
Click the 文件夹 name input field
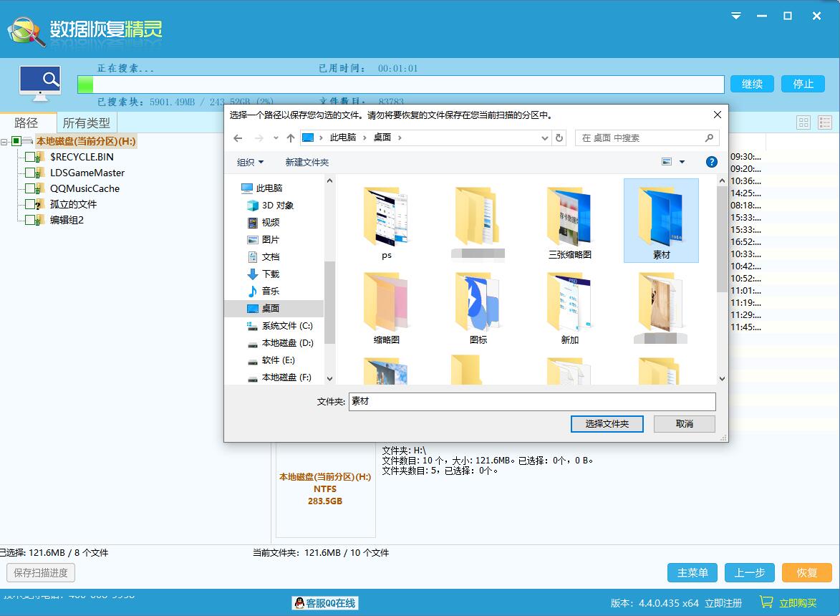(x=532, y=402)
